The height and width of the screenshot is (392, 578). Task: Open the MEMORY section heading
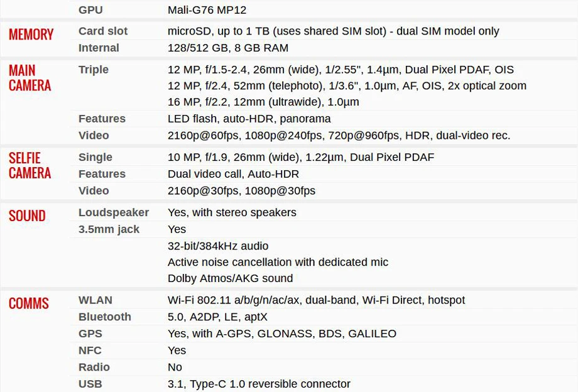coord(31,35)
